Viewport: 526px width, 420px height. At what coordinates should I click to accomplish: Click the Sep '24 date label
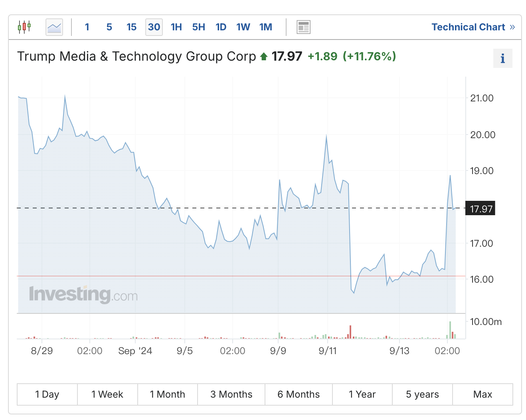coord(135,351)
